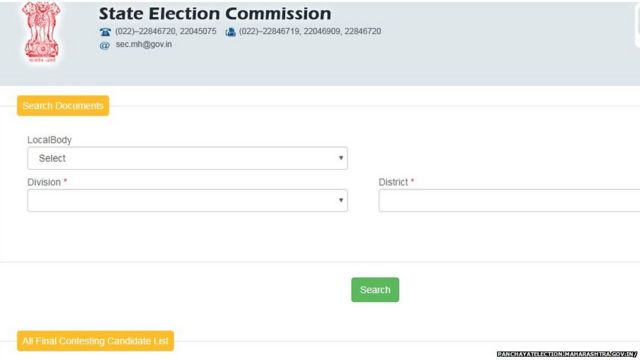Open the LocalBody Select dropdown
The image size is (640, 360).
(187, 158)
